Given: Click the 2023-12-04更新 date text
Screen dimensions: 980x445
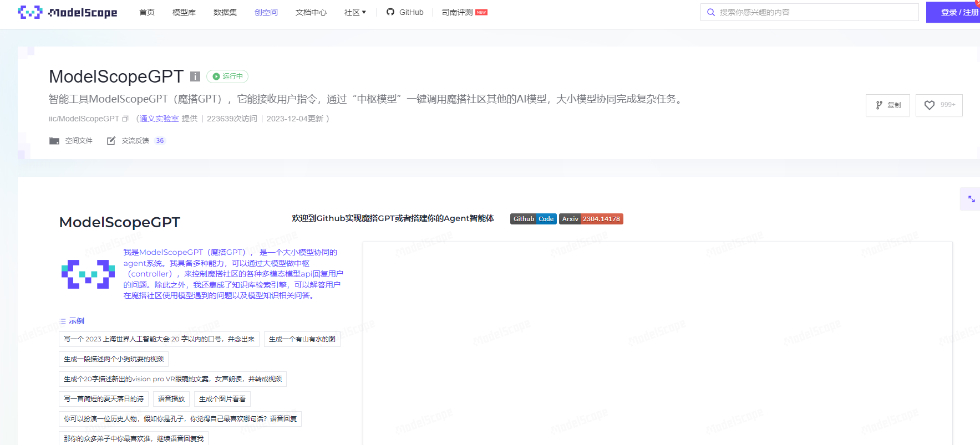Looking at the screenshot, I should tap(295, 119).
